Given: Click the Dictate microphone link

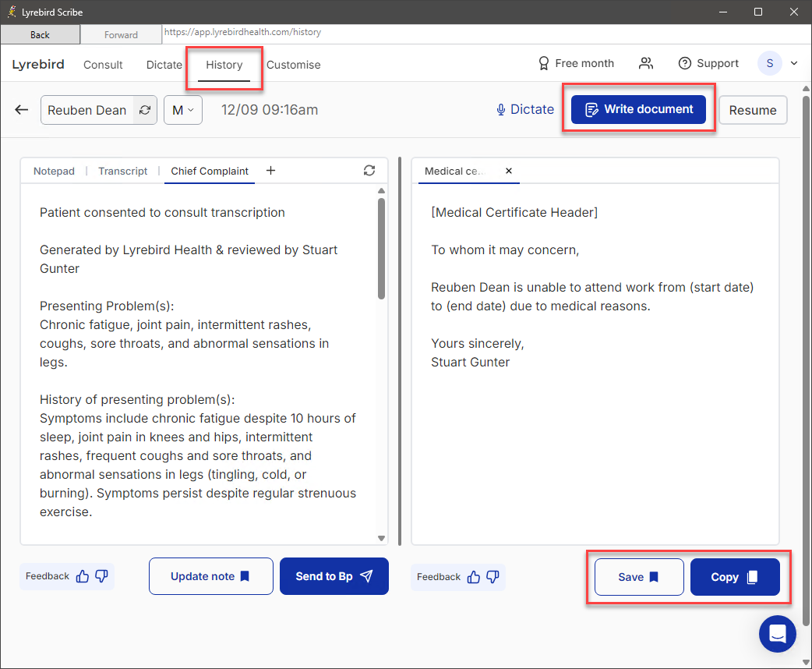Looking at the screenshot, I should tap(524, 109).
